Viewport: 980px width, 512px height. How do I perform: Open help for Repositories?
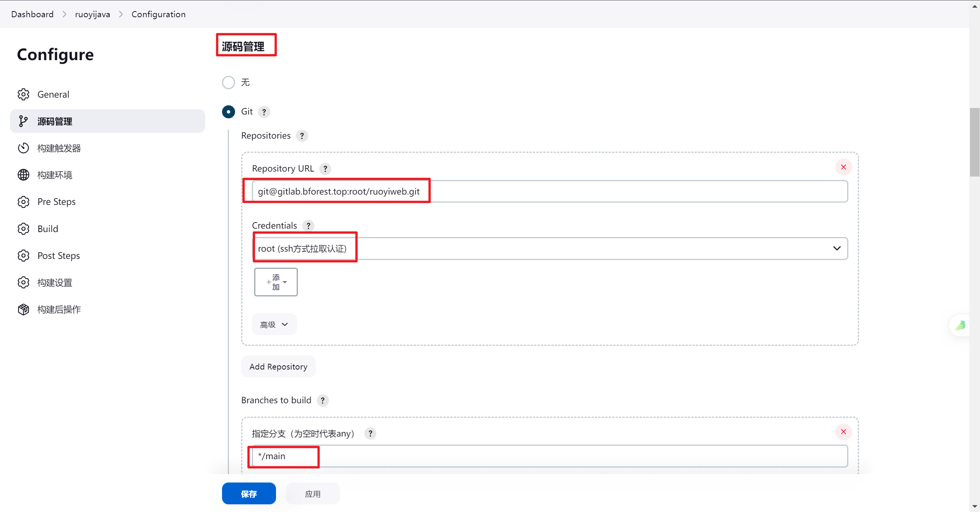[302, 136]
